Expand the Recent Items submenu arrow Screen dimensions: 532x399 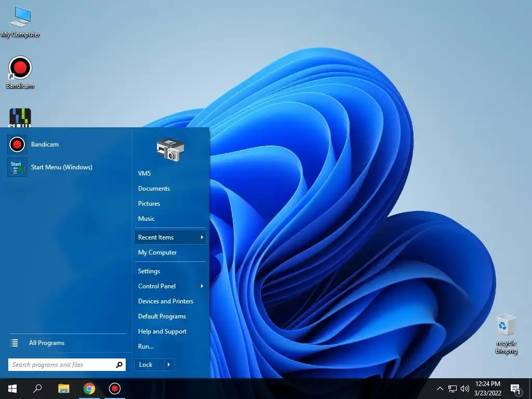tap(202, 237)
